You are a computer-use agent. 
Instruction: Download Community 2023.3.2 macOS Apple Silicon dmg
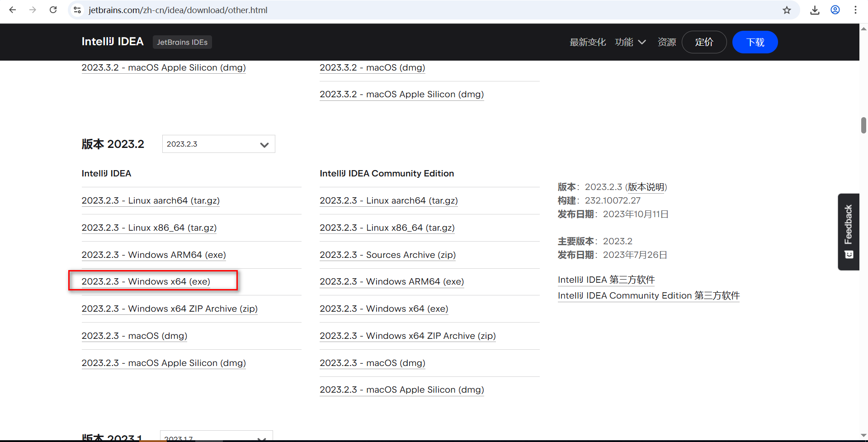(x=402, y=94)
